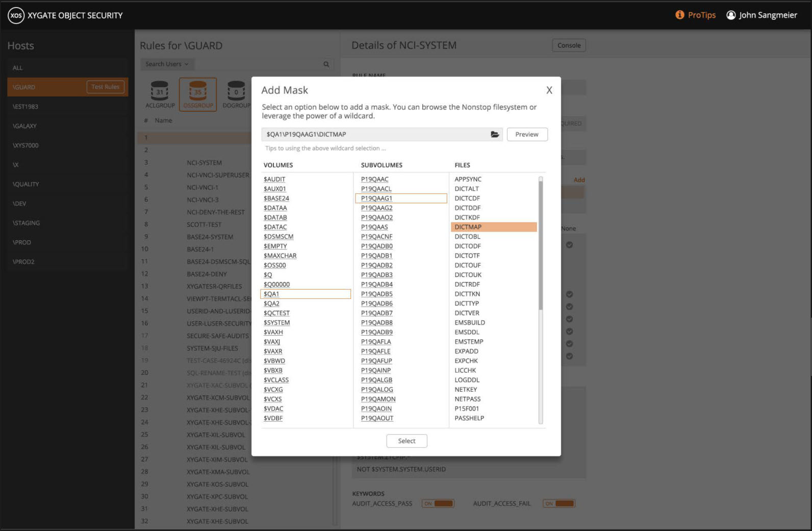Select the \EST1983 host

point(67,107)
